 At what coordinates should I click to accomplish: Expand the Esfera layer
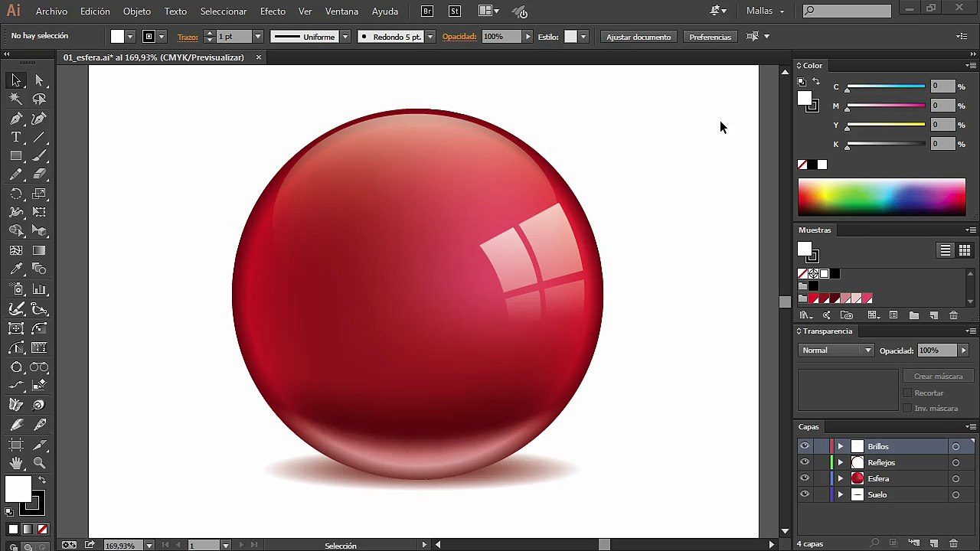(x=840, y=478)
